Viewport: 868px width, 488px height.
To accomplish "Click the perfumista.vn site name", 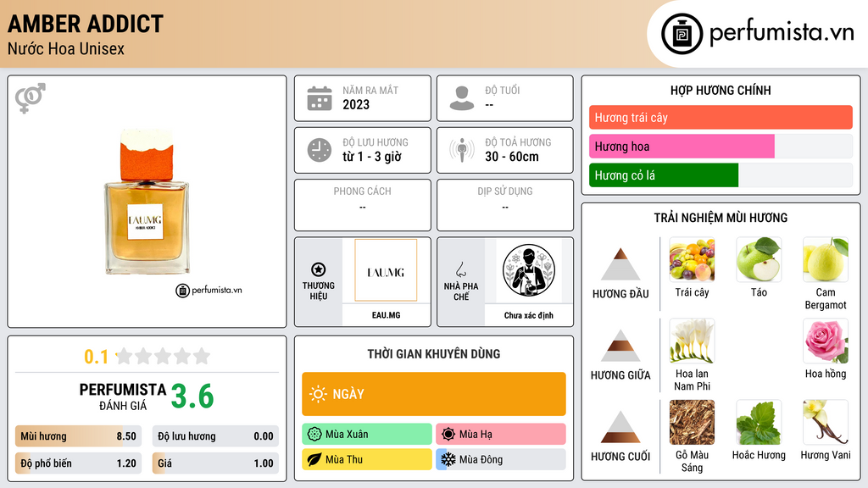I will (782, 33).
